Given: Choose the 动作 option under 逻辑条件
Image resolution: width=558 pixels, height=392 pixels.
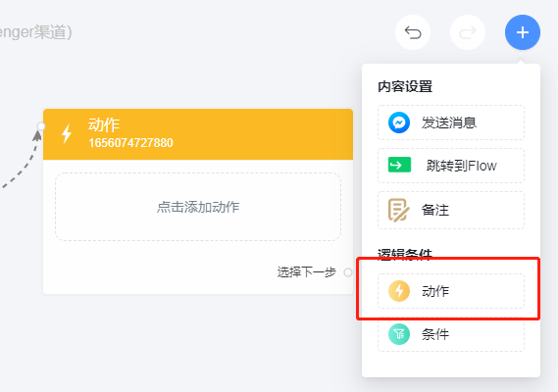Looking at the screenshot, I should coord(451,291).
